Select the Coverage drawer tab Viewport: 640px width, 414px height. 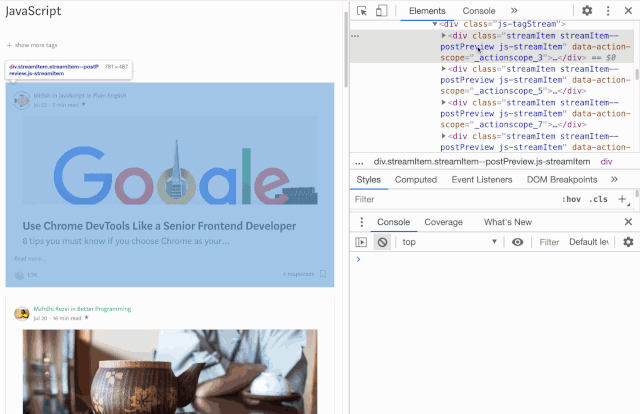(x=443, y=222)
